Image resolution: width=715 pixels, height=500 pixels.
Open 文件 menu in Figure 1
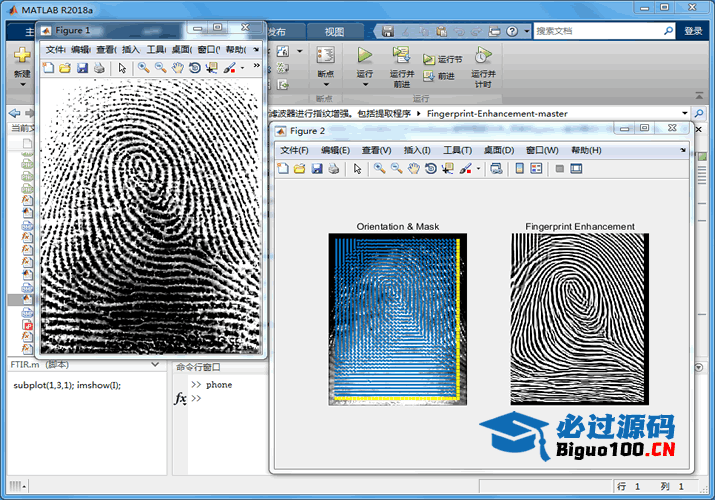[x=56, y=49]
